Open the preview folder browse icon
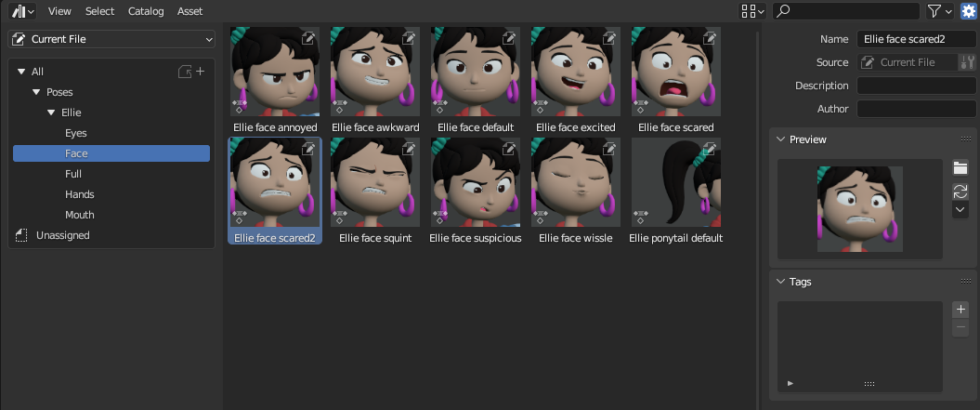Image resolution: width=980 pixels, height=410 pixels. coord(960,167)
